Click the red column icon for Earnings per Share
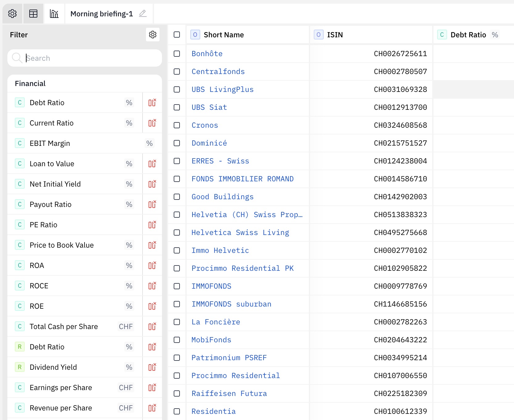The height and width of the screenshot is (420, 514). [152, 388]
